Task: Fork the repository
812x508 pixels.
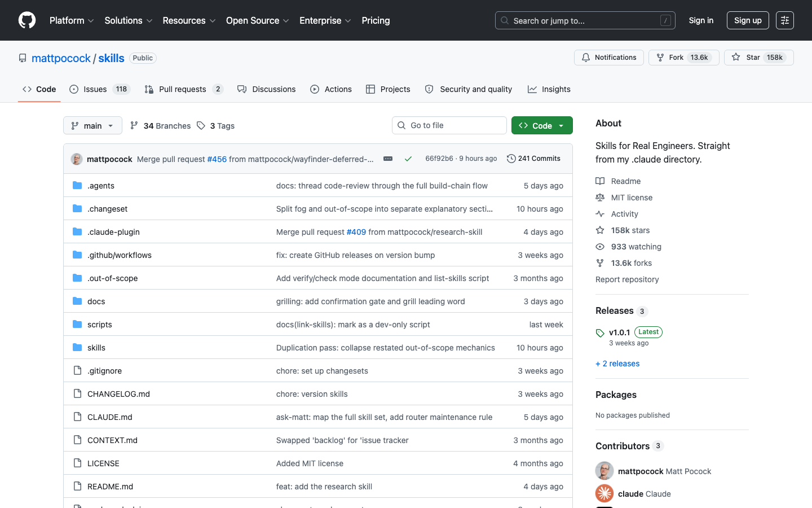Action: coord(684,58)
